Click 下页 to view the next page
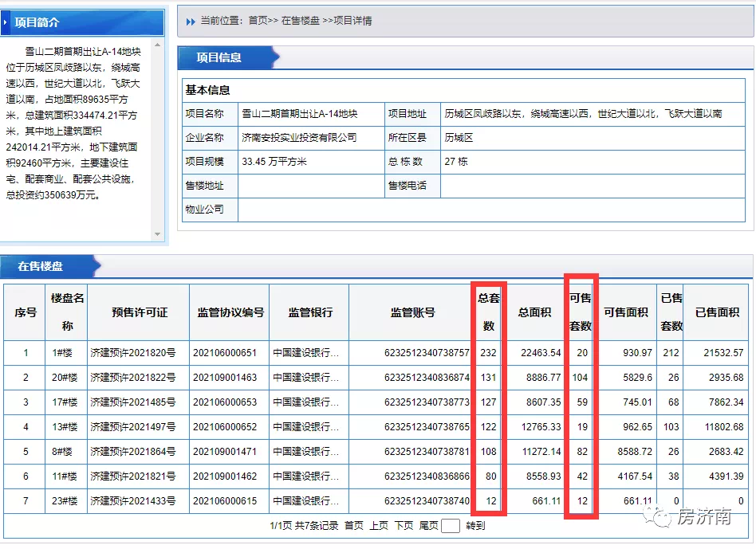The height and width of the screenshot is (549, 756). 404,526
